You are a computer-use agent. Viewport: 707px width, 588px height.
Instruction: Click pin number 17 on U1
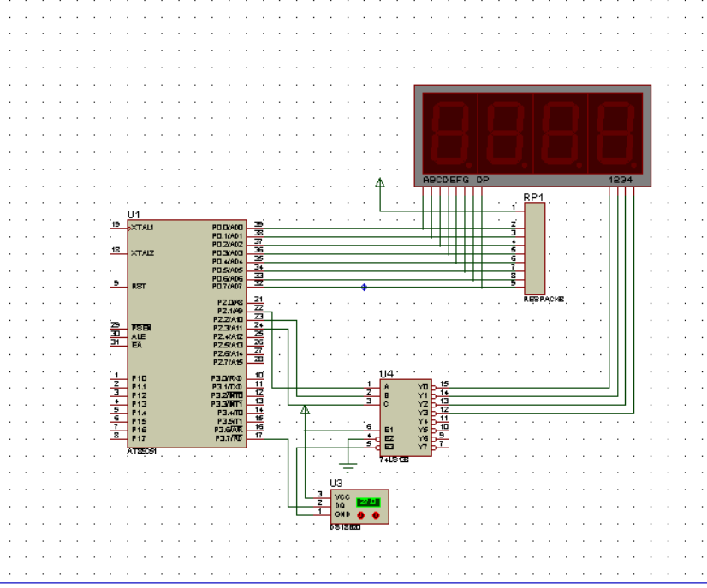click(x=258, y=435)
